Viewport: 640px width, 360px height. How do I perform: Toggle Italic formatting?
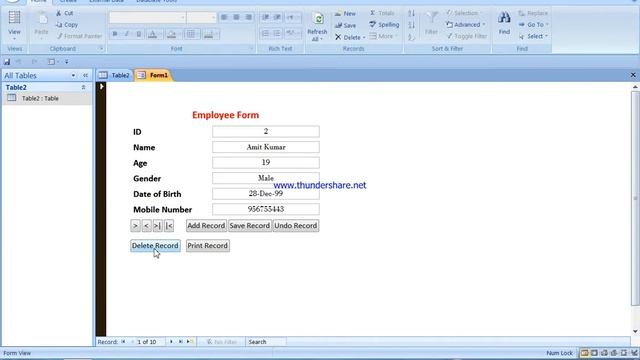(127, 34)
